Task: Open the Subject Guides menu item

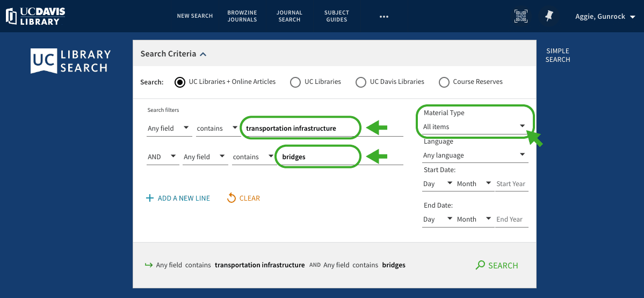Action: click(x=336, y=16)
